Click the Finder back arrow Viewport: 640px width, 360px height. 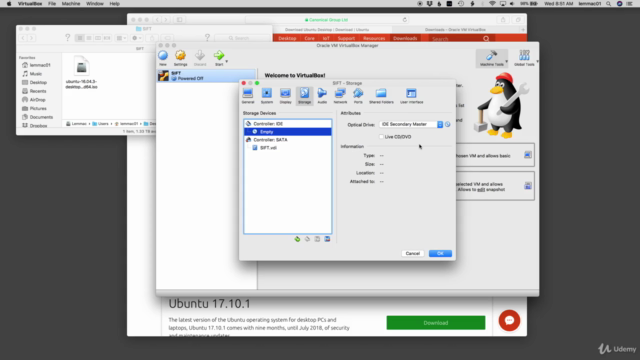23,38
